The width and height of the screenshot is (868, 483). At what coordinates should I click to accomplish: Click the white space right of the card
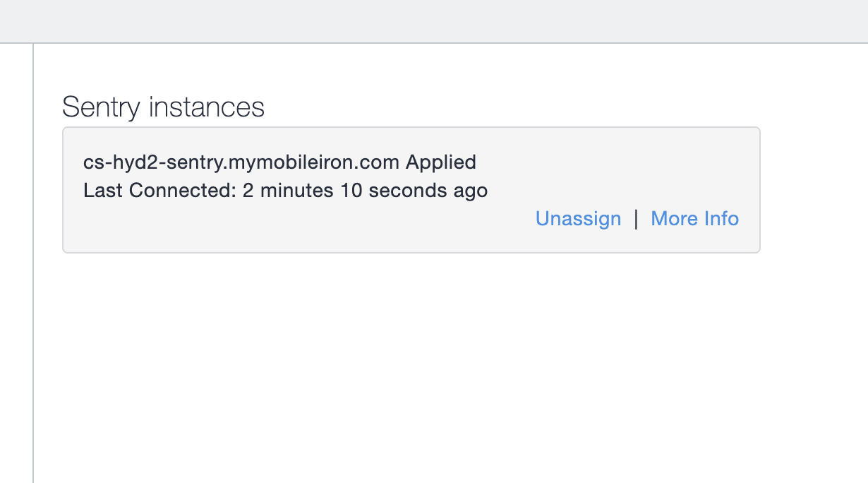[x=812, y=191]
